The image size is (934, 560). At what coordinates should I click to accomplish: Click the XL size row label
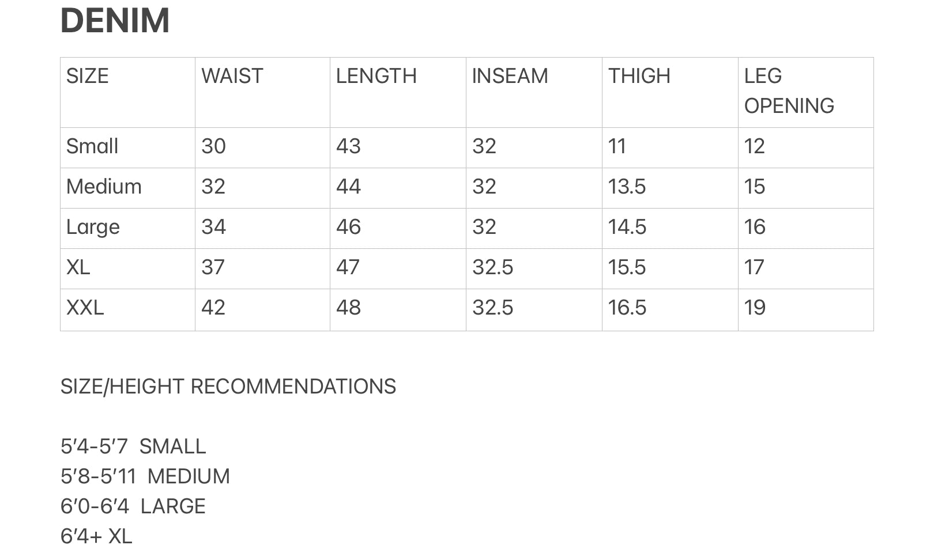coord(78,267)
